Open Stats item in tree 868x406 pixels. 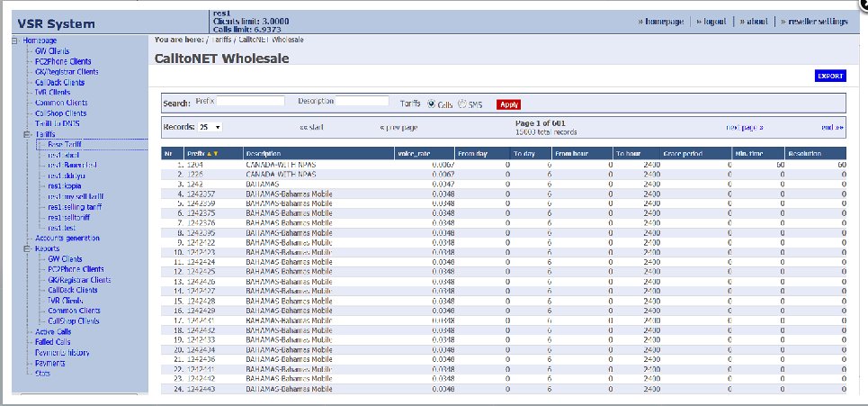(x=42, y=374)
